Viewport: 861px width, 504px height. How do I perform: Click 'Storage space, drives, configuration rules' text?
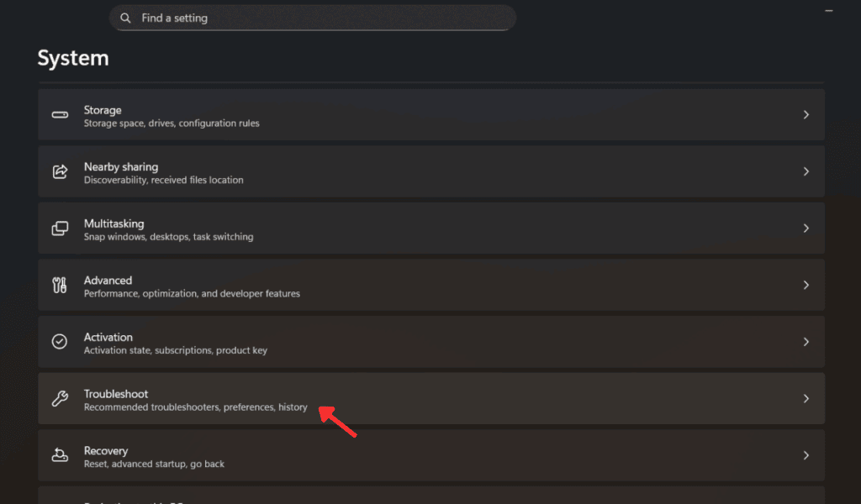coord(172,123)
